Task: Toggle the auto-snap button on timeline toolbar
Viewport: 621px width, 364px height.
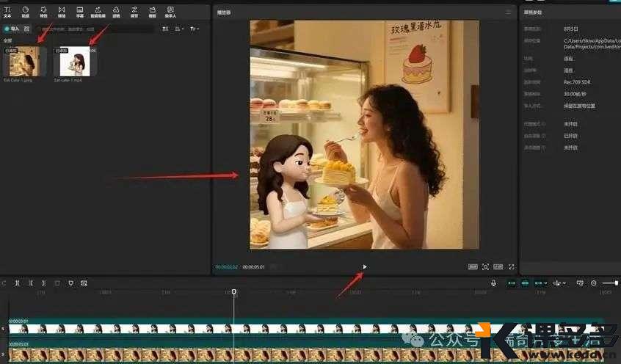Action: [x=525, y=283]
